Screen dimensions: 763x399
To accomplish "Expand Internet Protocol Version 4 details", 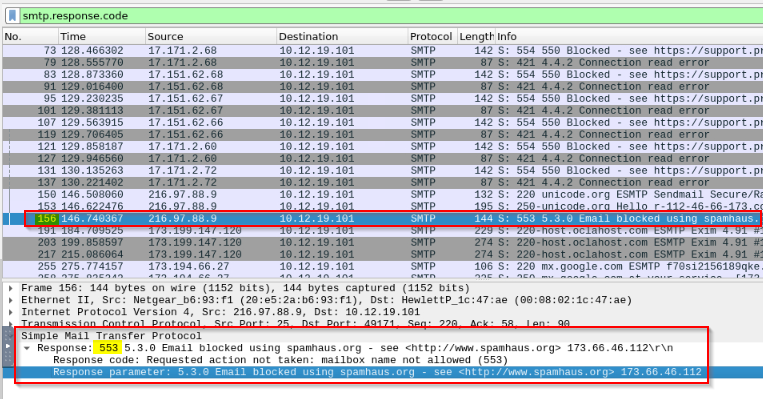I will pyautogui.click(x=11, y=312).
